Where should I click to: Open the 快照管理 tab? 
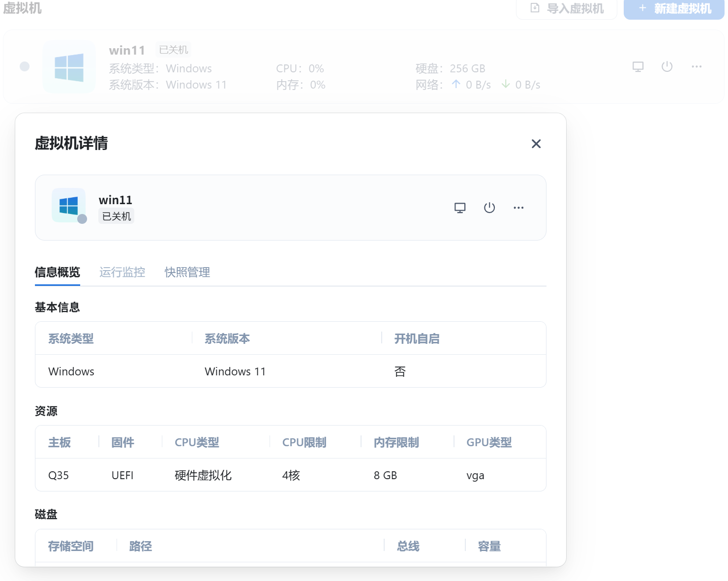click(x=187, y=272)
